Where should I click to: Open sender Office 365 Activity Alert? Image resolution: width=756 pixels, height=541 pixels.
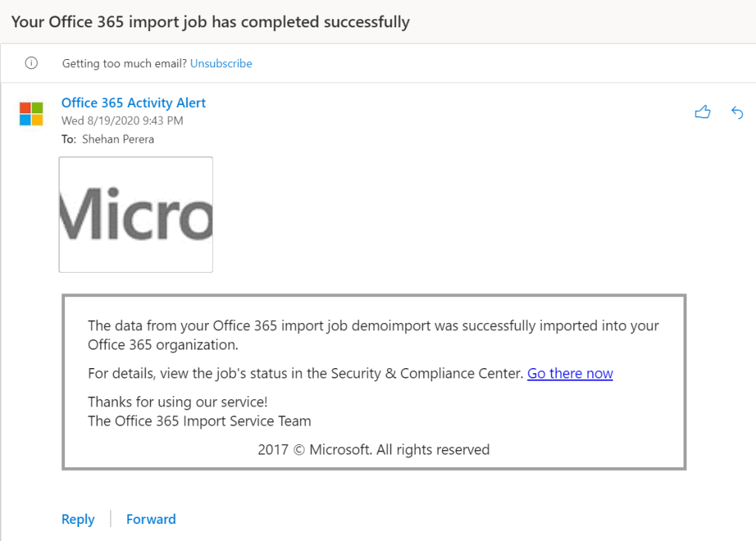coord(133,103)
